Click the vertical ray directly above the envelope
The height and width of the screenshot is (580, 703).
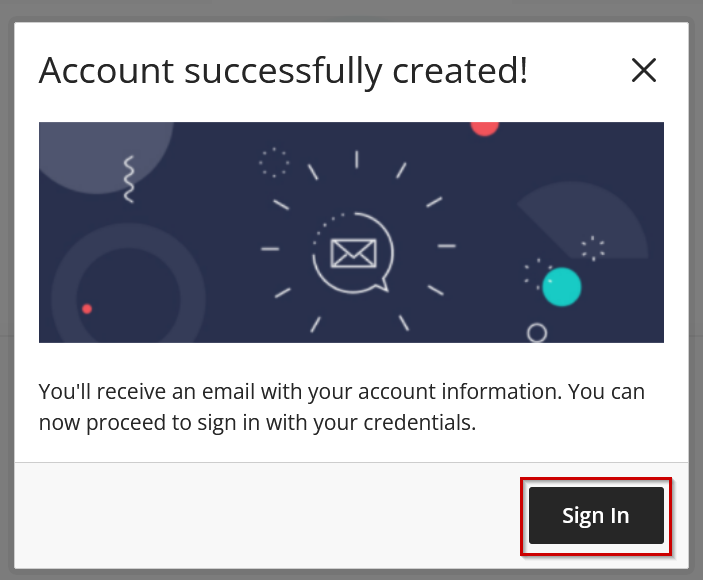356,159
